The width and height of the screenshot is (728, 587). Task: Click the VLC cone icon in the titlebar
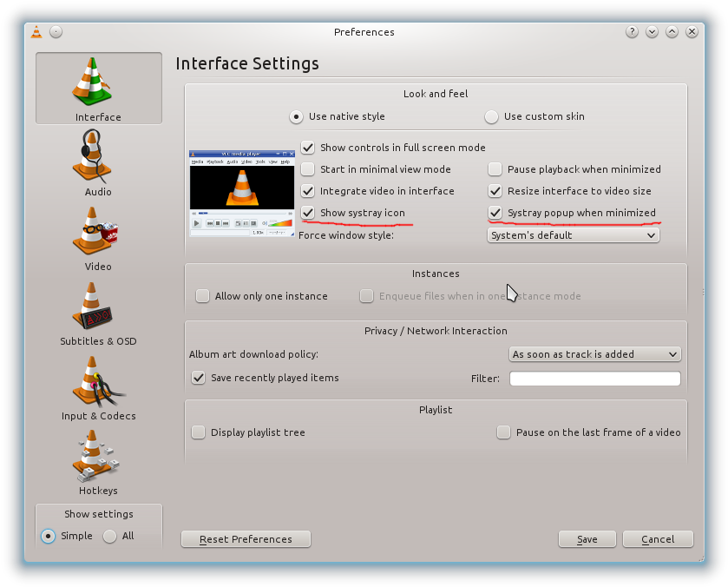coord(36,31)
